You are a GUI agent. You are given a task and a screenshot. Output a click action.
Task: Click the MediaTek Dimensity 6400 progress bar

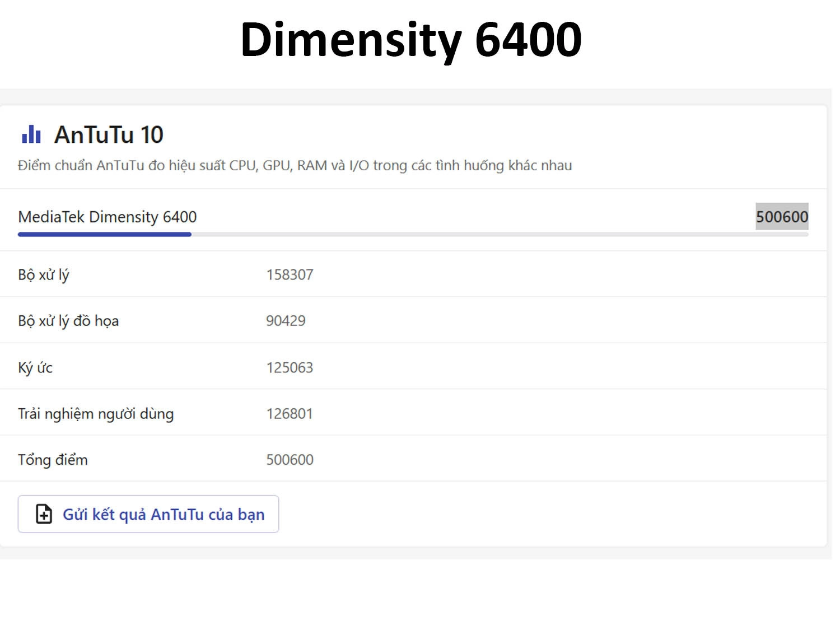pos(413,234)
